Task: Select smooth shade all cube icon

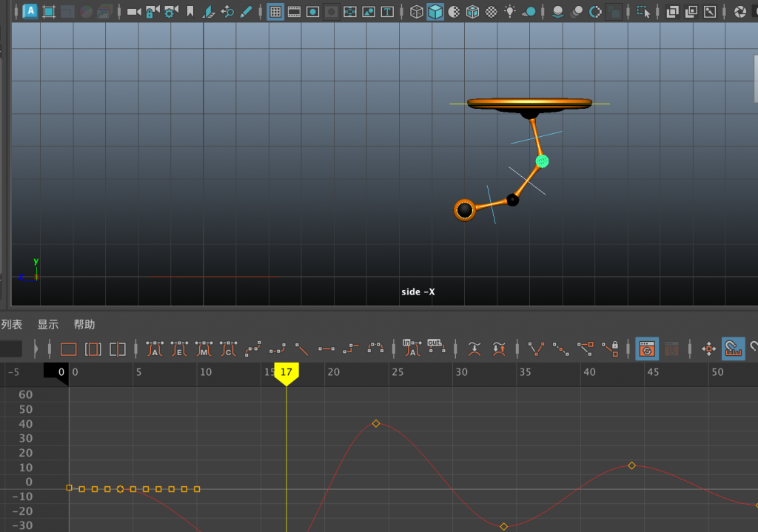Action: coord(435,12)
